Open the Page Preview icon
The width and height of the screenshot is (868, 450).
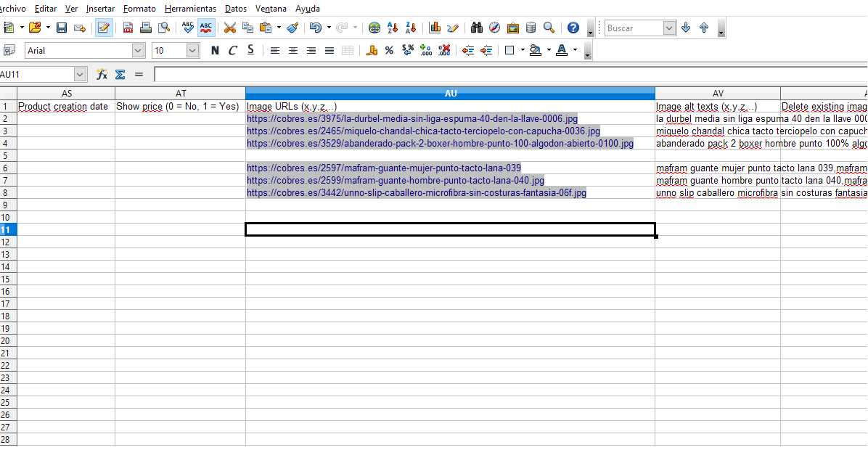click(x=164, y=28)
